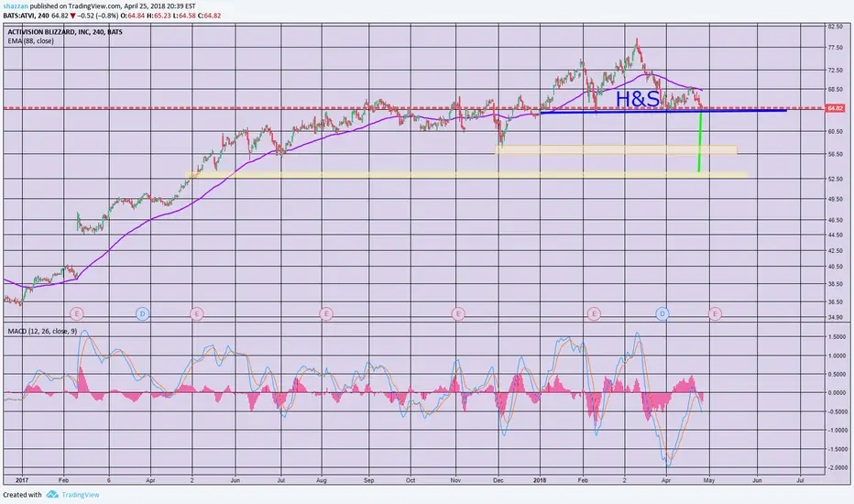Click the H:65.23 high value
Screen dimensions: 854x504
[x=159, y=16]
